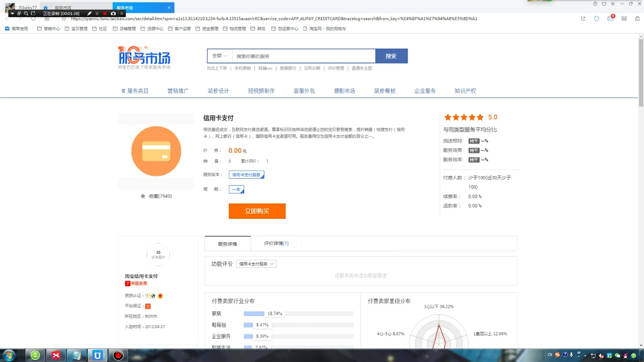The width and height of the screenshot is (644, 362).
Task: Open the Windows Start button
Action: [9, 355]
